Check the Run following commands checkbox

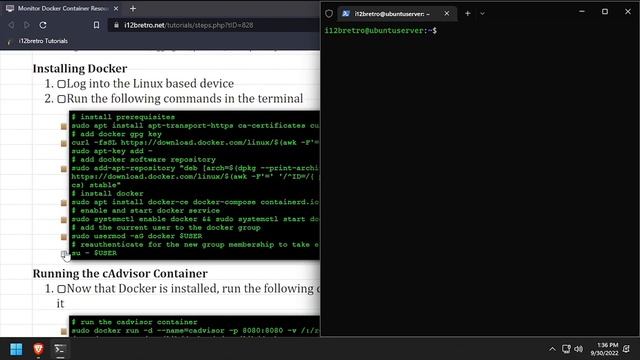pyautogui.click(x=62, y=99)
